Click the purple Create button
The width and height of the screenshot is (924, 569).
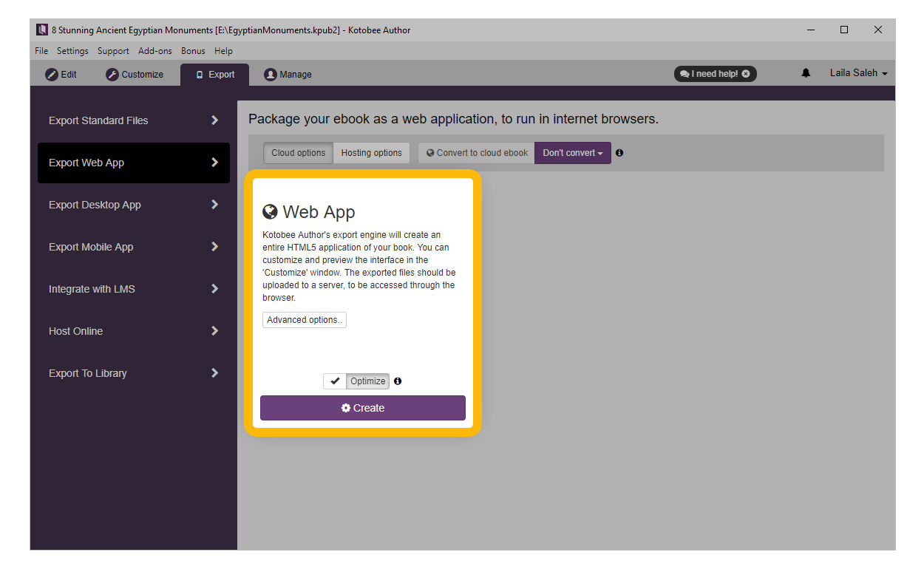pyautogui.click(x=363, y=408)
